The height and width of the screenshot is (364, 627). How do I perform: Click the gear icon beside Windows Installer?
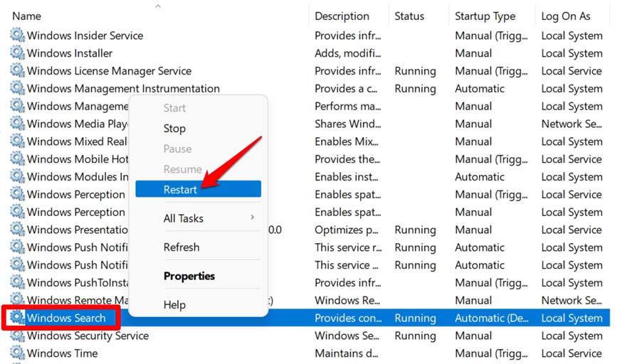(17, 53)
